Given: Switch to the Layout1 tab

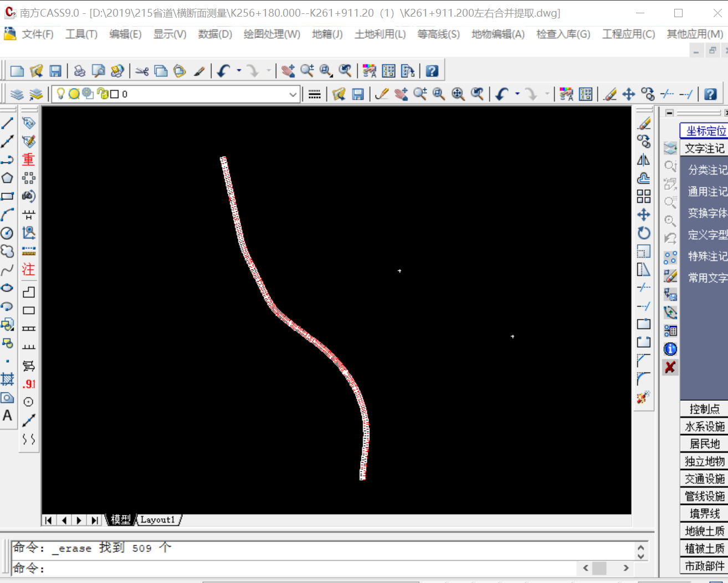Looking at the screenshot, I should pyautogui.click(x=157, y=519).
